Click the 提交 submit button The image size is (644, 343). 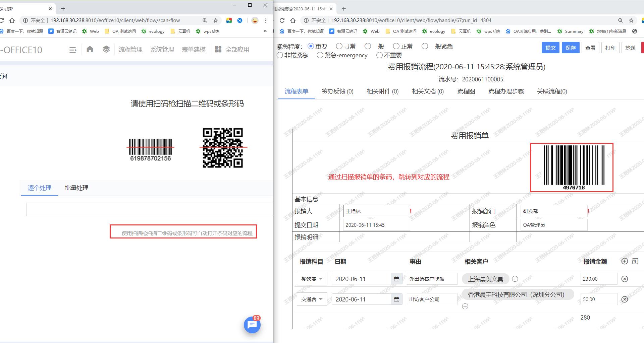click(550, 47)
